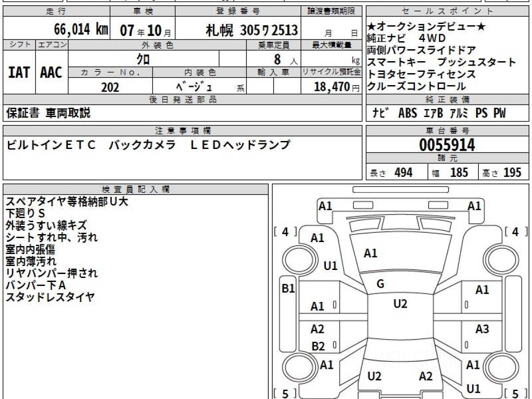Click the 検査員記入欄 header
532x399 pixels.
point(136,189)
